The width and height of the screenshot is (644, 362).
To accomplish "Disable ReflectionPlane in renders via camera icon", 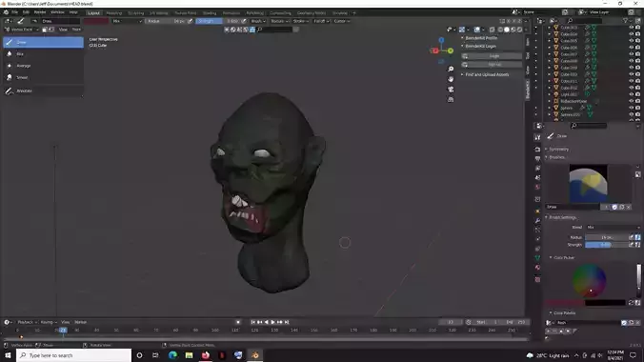I will coord(638,101).
